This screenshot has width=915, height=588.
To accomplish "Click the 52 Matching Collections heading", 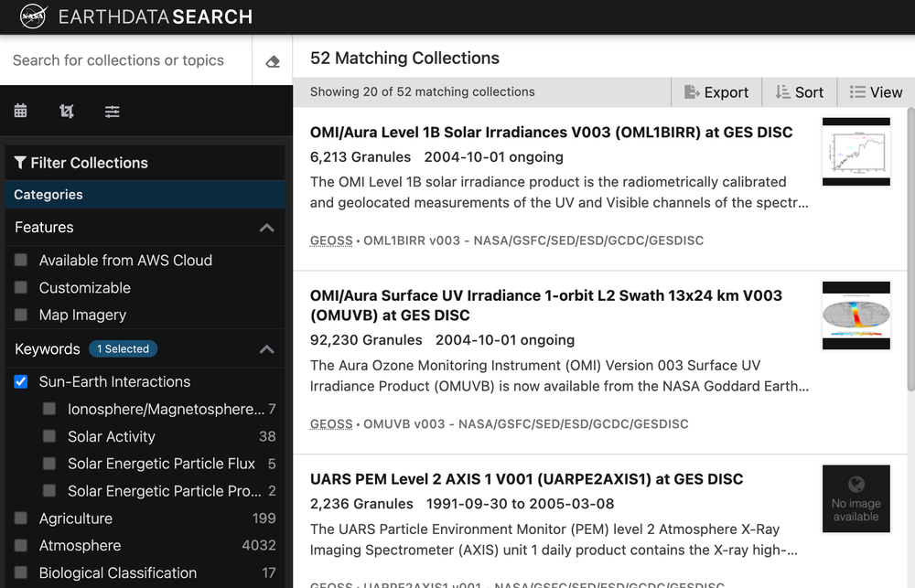I will point(404,58).
